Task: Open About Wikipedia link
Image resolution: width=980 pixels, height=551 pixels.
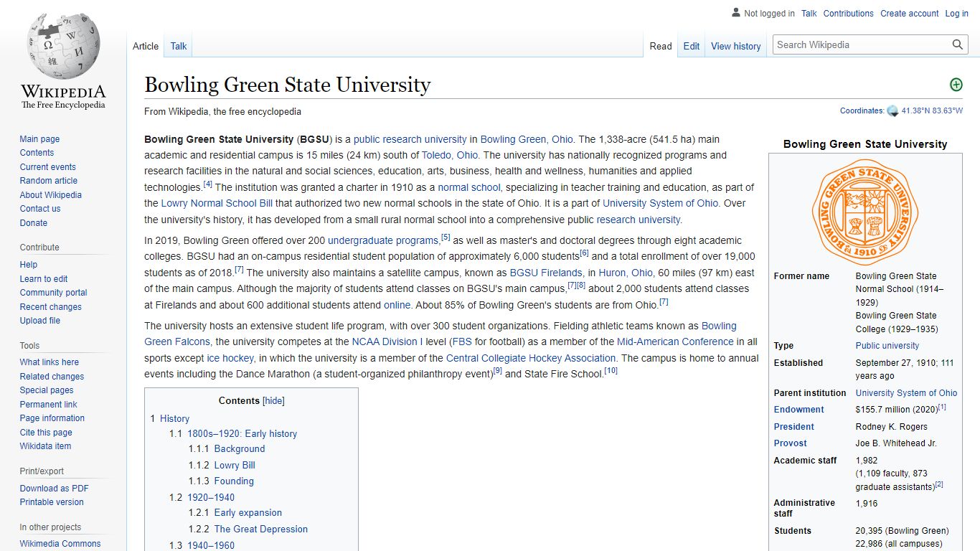Action: 50,195
